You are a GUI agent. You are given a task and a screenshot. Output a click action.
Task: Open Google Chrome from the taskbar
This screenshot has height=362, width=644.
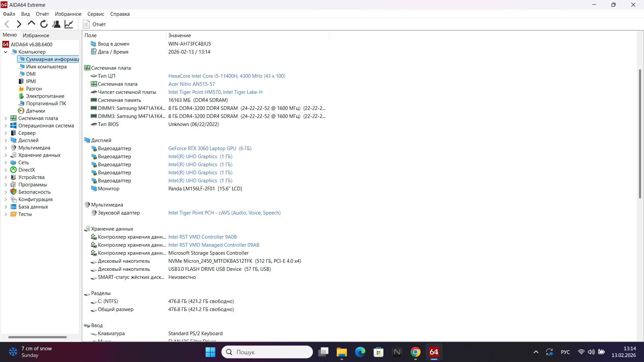[416, 352]
